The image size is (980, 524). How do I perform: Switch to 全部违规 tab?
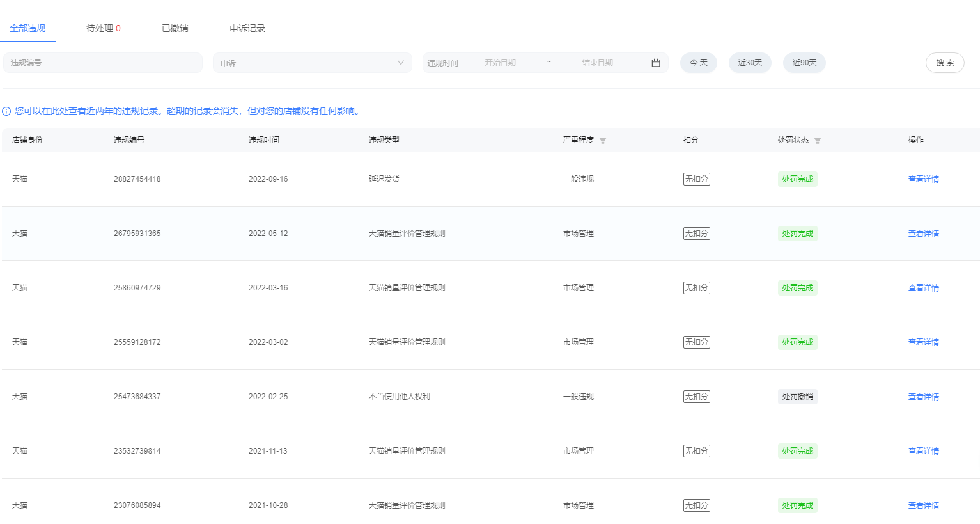pos(27,28)
